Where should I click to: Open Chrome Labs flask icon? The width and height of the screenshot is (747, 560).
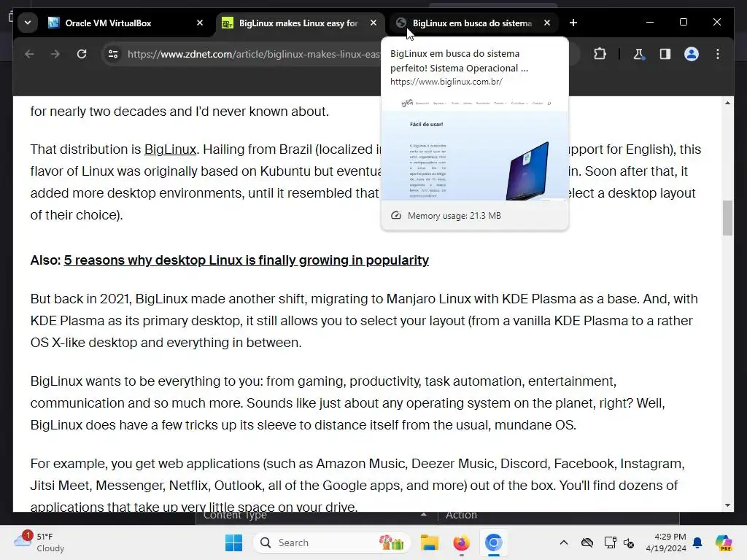tap(639, 54)
